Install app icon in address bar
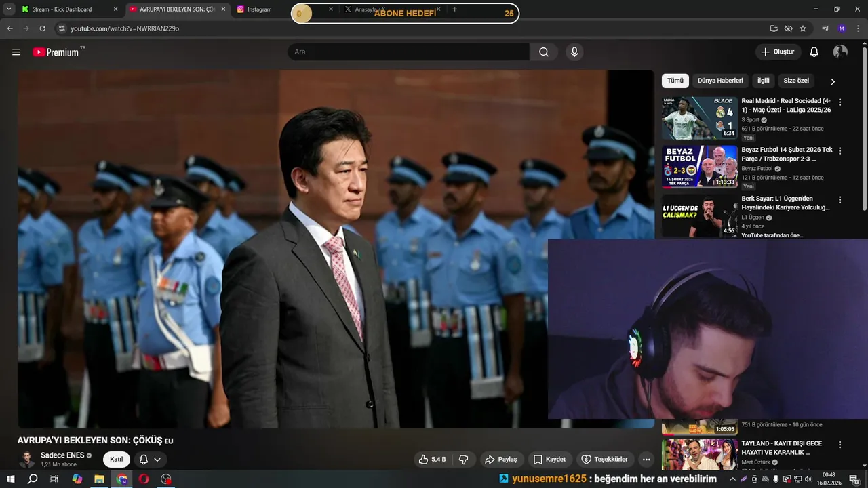 pyautogui.click(x=774, y=28)
